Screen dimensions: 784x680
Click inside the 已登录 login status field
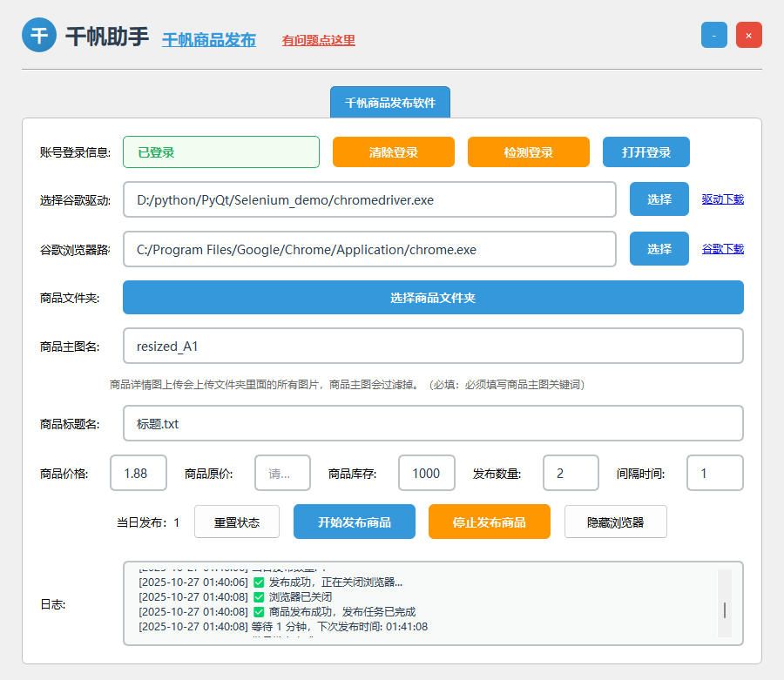(x=220, y=151)
